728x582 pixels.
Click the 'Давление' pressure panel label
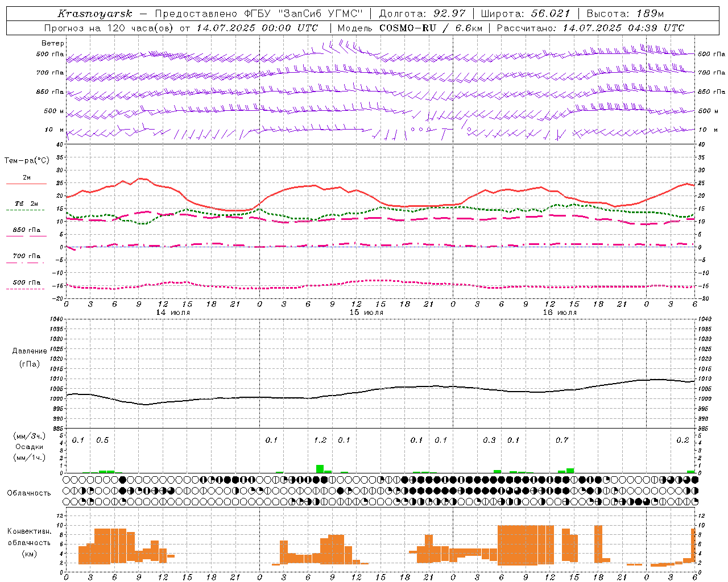(x=30, y=351)
